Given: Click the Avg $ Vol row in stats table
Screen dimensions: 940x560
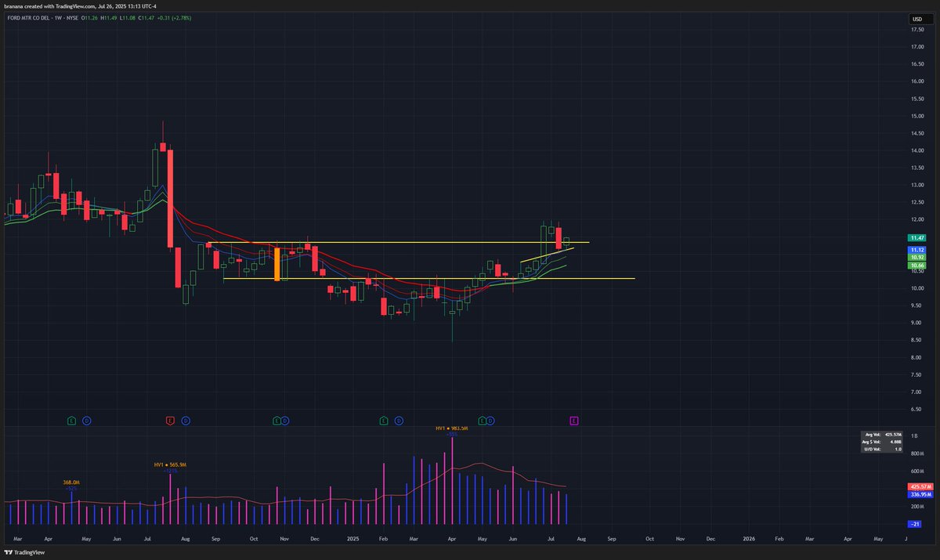Looking at the screenshot, I should pos(881,442).
